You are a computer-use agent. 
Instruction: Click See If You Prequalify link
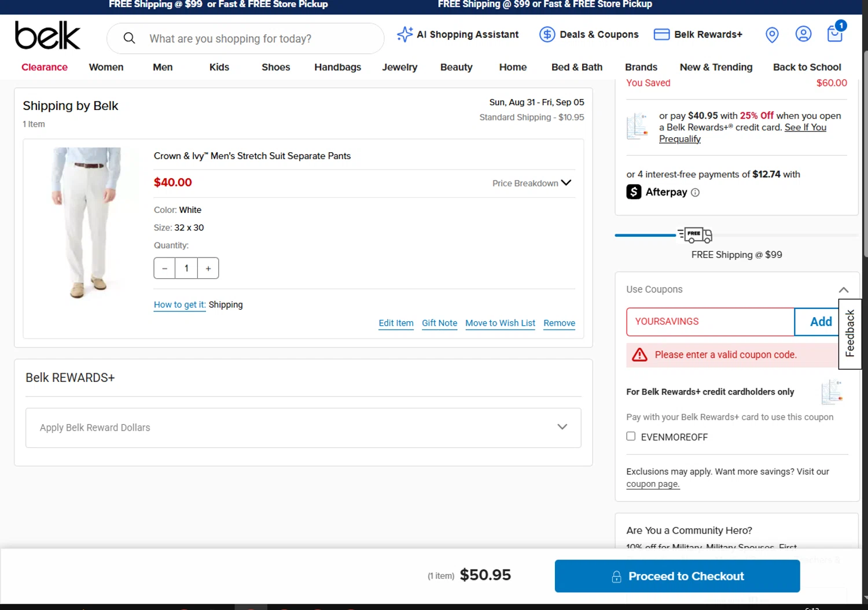[x=743, y=133]
